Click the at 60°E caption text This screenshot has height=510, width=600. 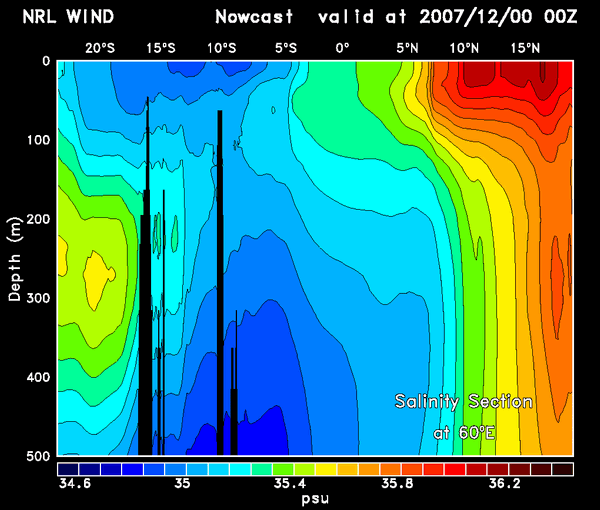(x=464, y=433)
